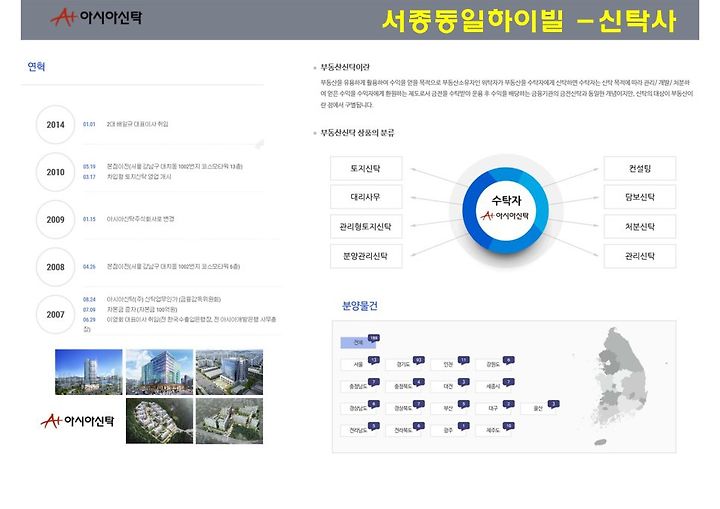The width and height of the screenshot is (720, 509).
Task: Select the 2008 year circle
Action: click(x=56, y=267)
